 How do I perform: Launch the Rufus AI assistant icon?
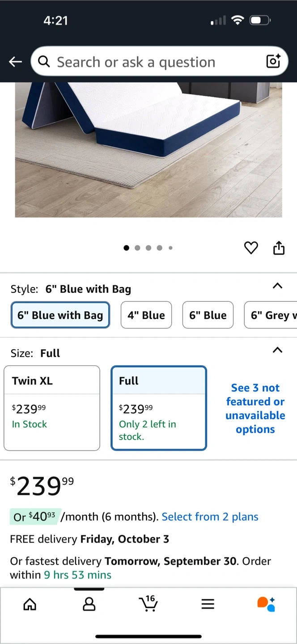[x=266, y=604]
